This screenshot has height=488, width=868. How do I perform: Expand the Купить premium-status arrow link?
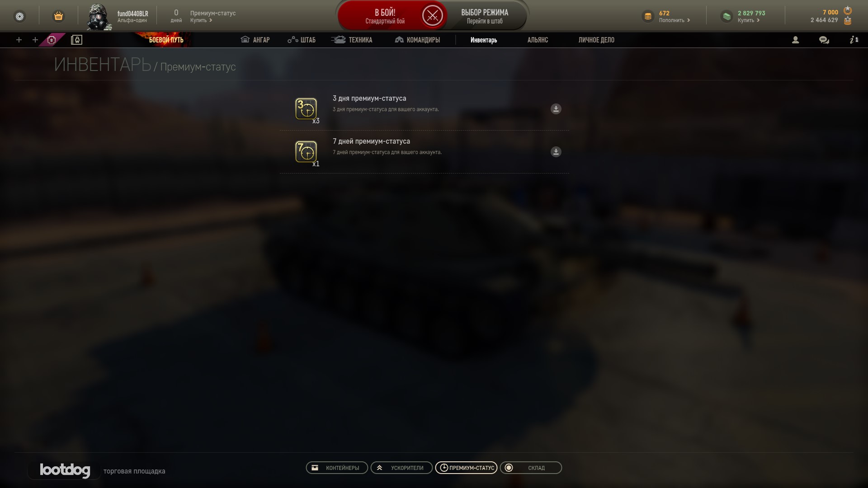coord(201,20)
